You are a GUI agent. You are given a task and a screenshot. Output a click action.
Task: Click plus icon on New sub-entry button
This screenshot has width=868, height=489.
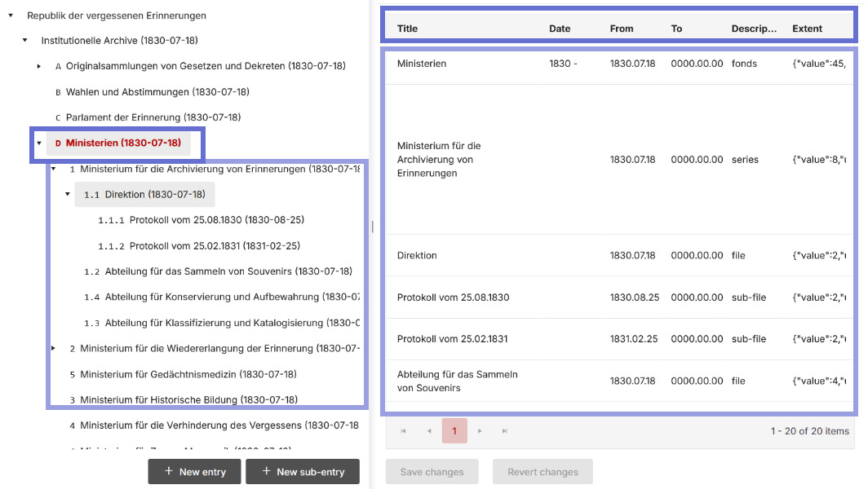tap(265, 471)
